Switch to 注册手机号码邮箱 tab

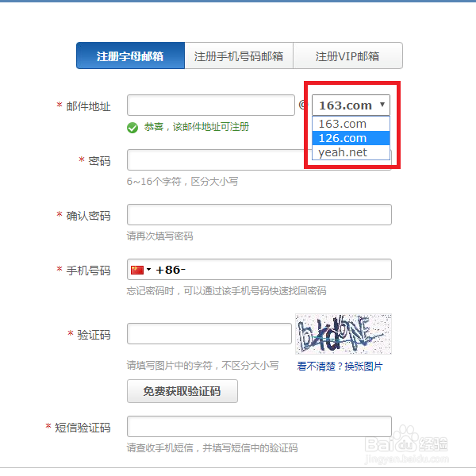(x=239, y=56)
